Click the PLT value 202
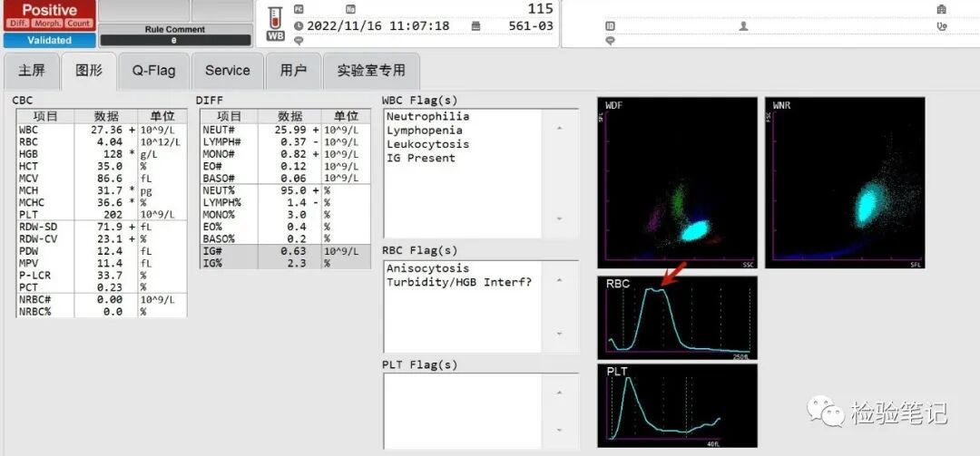 113,215
